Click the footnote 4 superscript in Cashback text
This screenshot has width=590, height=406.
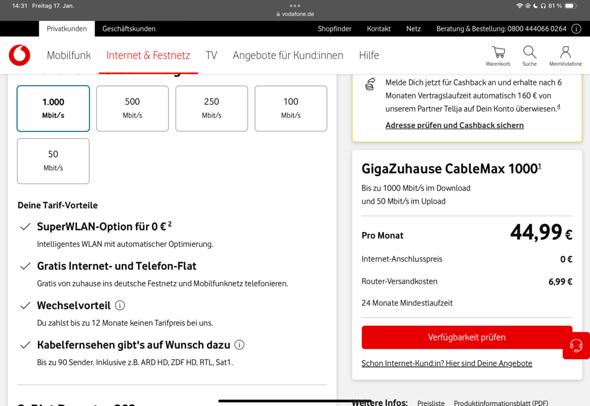558,106
